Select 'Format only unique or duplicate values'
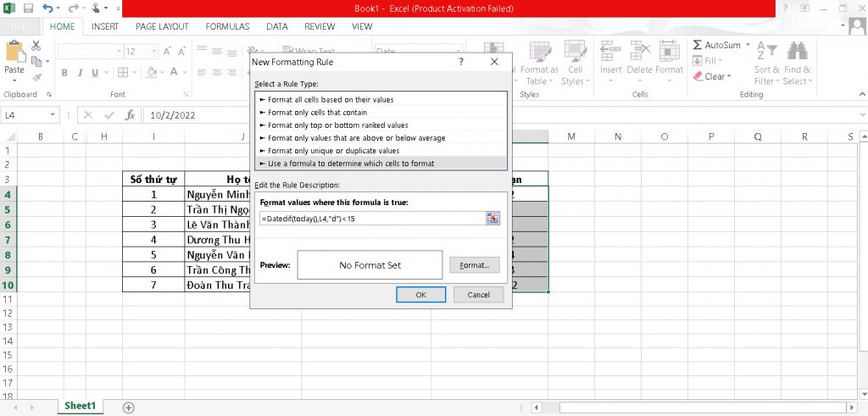The width and height of the screenshot is (868, 416). [381, 151]
